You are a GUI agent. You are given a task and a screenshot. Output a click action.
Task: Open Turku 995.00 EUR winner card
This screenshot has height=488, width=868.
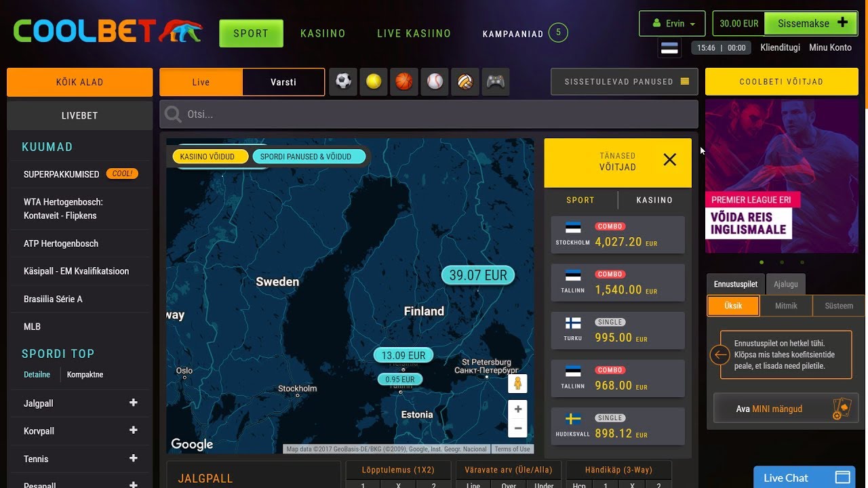(618, 331)
